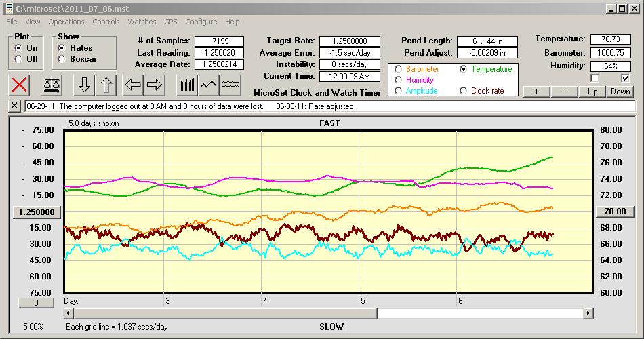Click the 0 button below left scale
The image size is (644, 339).
point(36,303)
